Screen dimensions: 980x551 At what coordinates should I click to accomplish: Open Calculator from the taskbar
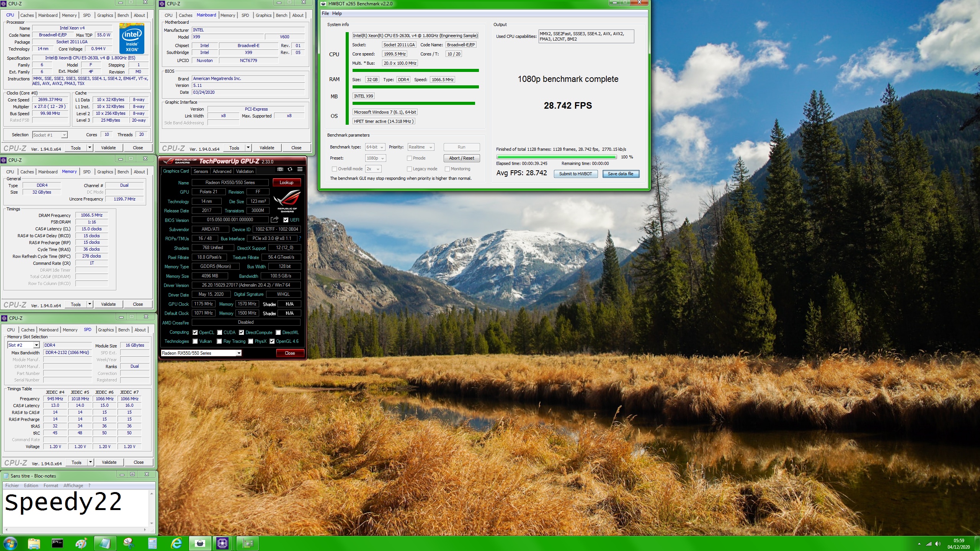(152, 543)
